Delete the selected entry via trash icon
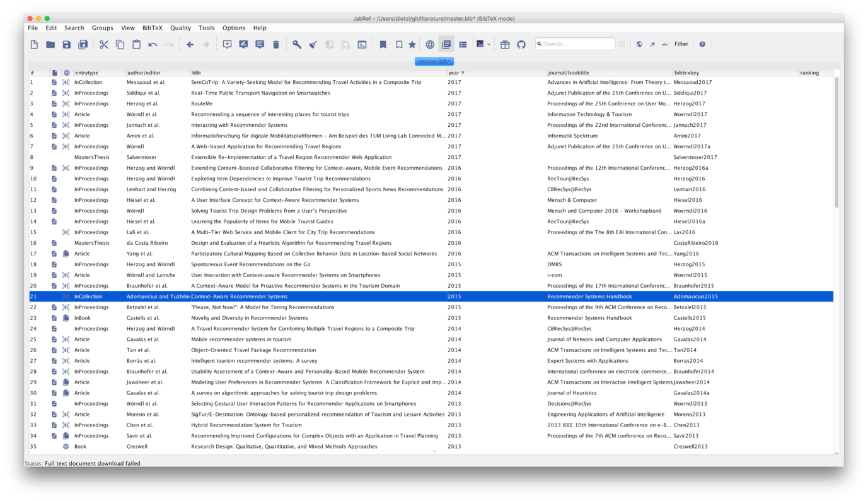The image size is (868, 501). (x=276, y=44)
